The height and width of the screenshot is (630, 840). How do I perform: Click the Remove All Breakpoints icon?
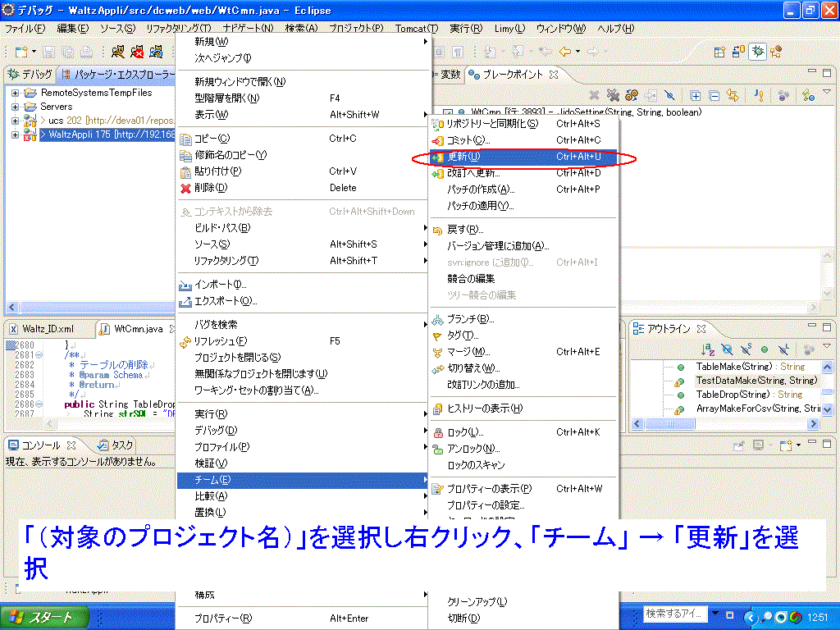pos(612,96)
